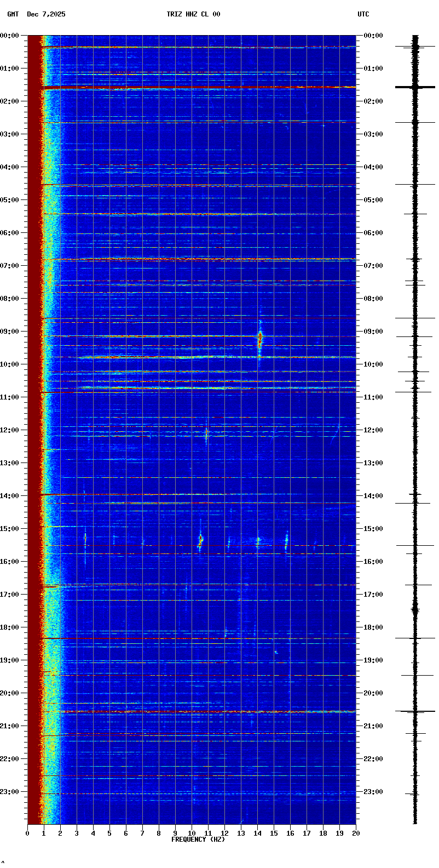The width and height of the screenshot is (439, 868).
Task: Click the signal blob near 10.5 Hz after 15:00
Action: (x=200, y=541)
